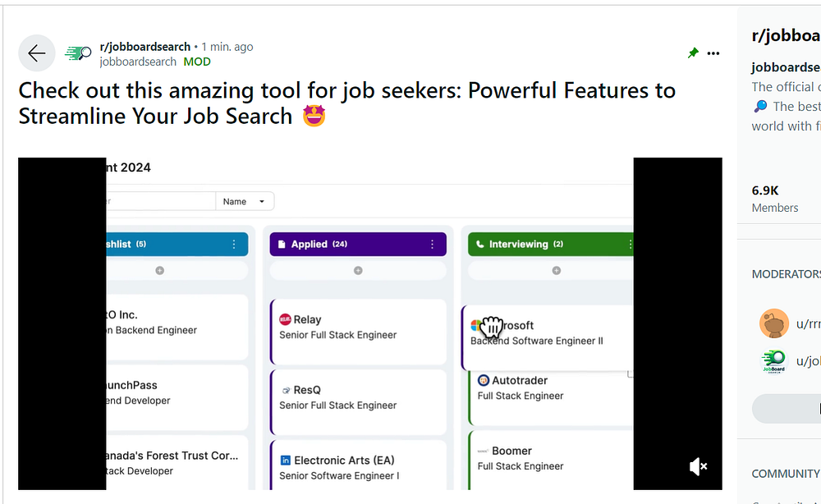Click the plus icon under Wishlist column
Image resolution: width=821 pixels, height=504 pixels.
pyautogui.click(x=160, y=270)
